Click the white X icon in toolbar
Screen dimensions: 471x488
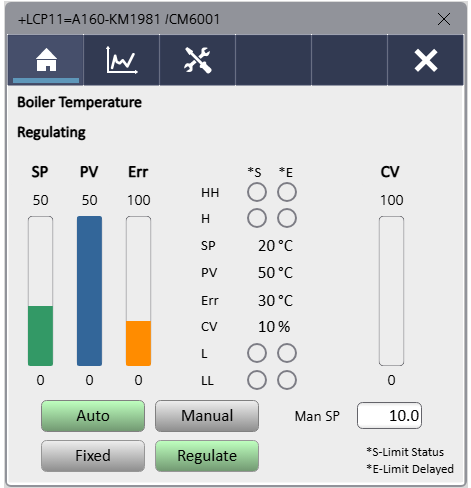point(426,60)
